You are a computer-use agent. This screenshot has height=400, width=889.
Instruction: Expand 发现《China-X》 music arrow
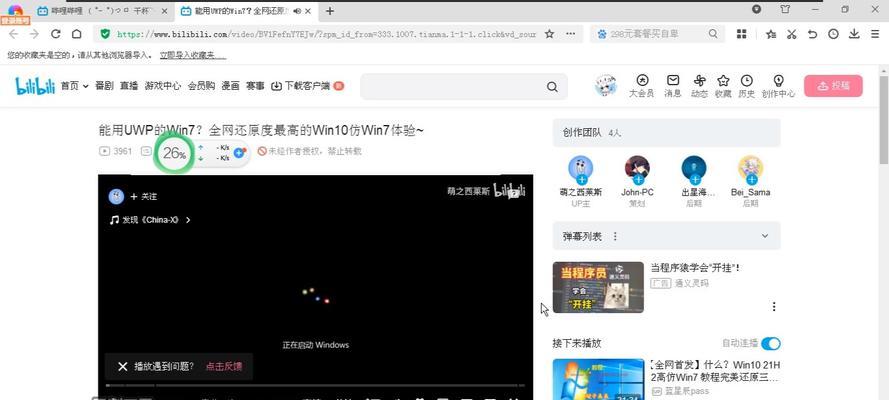pos(188,220)
